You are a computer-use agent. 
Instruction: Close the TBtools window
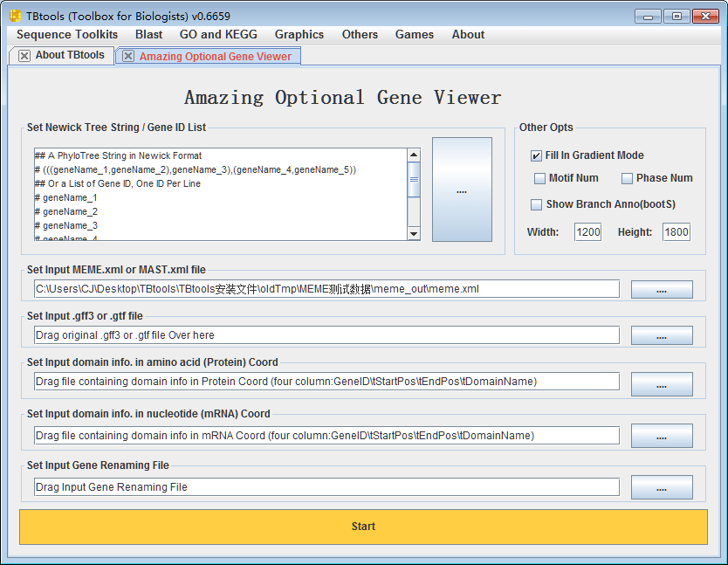[x=705, y=17]
